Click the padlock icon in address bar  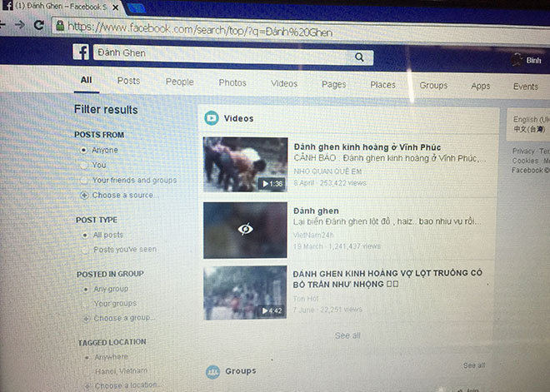(x=60, y=25)
